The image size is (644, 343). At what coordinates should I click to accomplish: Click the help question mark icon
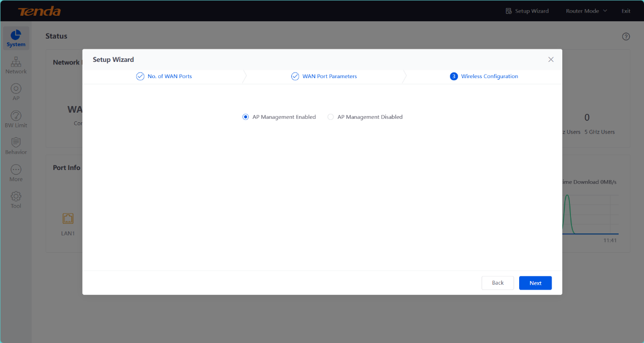(626, 37)
